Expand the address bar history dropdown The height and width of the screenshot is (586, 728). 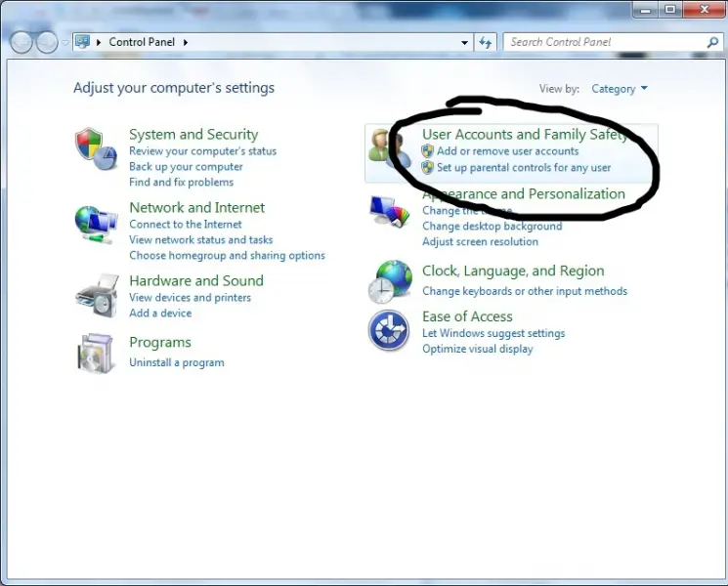[x=464, y=42]
